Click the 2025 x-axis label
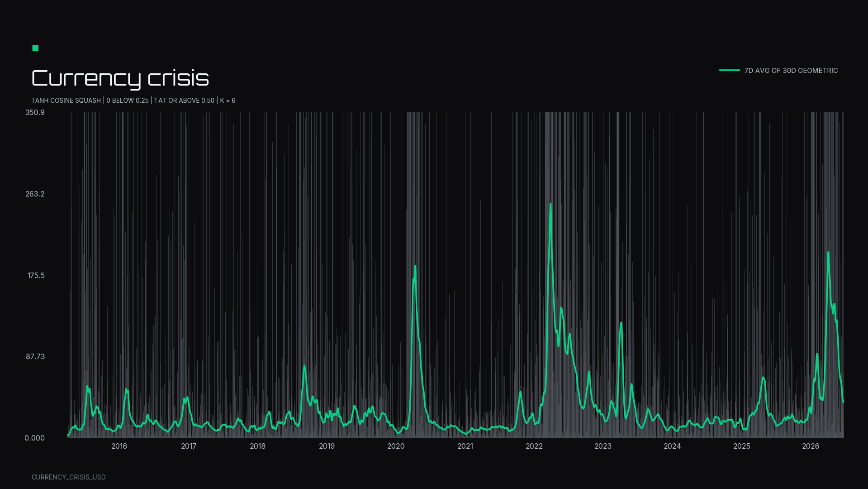The height and width of the screenshot is (489, 868). tap(742, 446)
